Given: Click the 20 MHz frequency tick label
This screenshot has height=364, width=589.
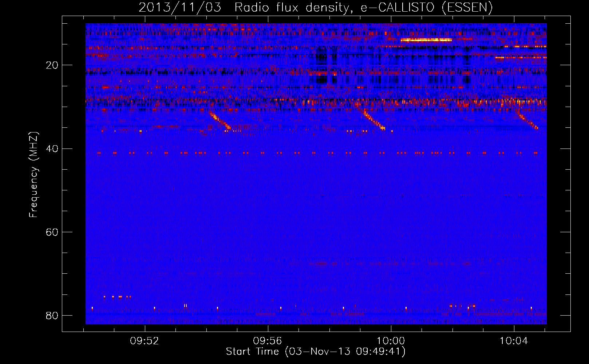Looking at the screenshot, I should [52, 65].
